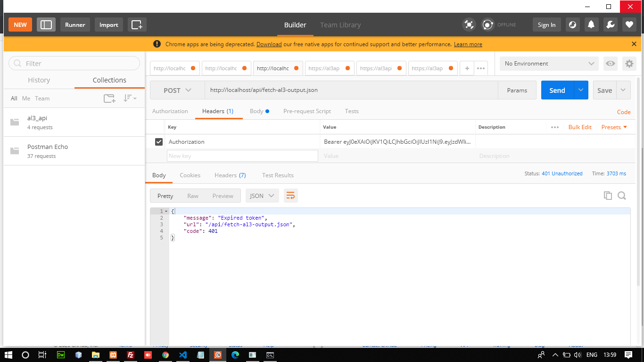The height and width of the screenshot is (362, 644).
Task: Show environment quick look eye icon
Action: coord(611,64)
